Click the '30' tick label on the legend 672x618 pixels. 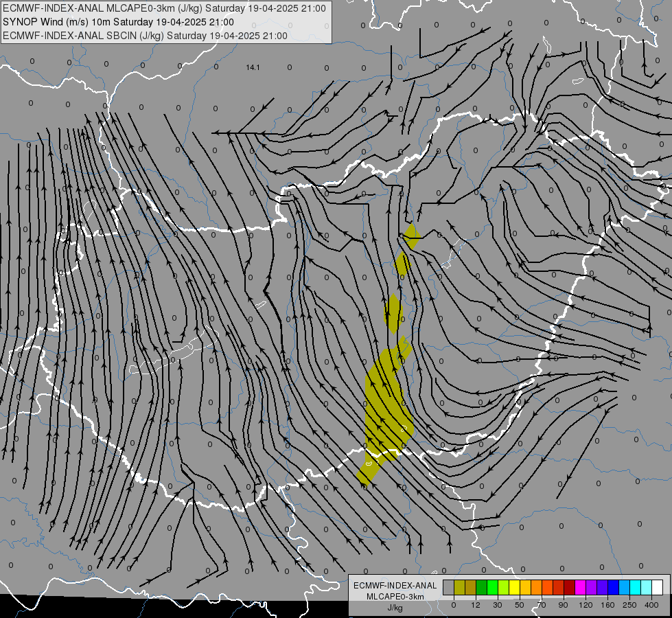[x=498, y=605]
